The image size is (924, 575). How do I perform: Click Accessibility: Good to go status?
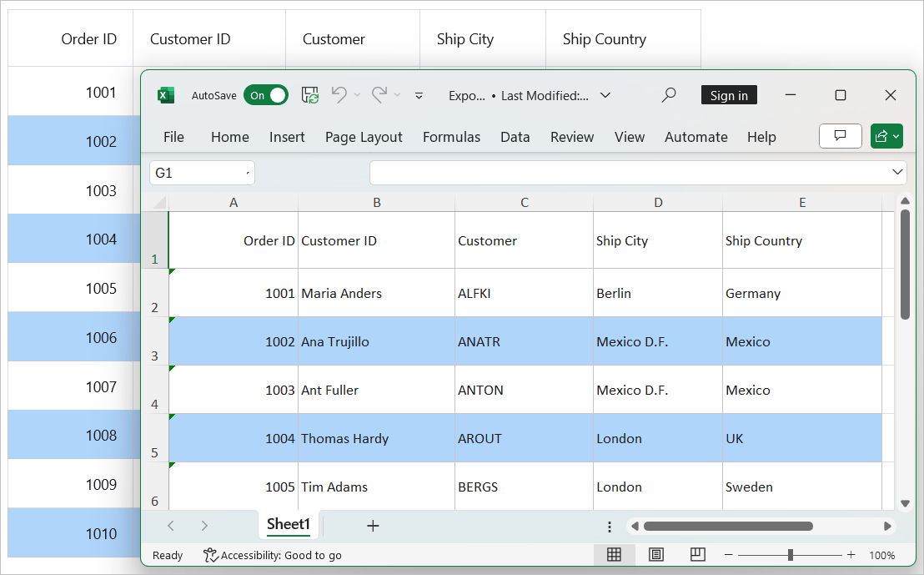click(273, 555)
